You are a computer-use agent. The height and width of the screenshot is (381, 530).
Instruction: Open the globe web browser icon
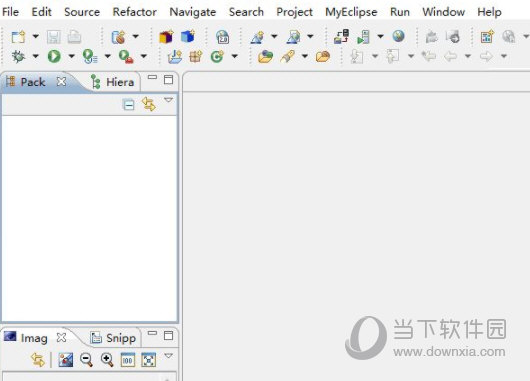click(399, 36)
